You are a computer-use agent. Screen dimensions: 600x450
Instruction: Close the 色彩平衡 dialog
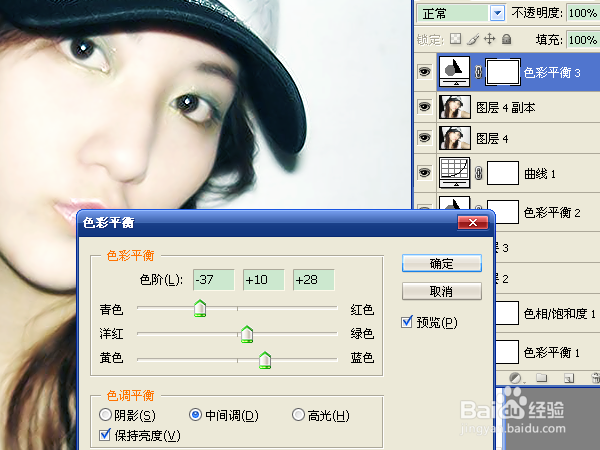click(473, 223)
